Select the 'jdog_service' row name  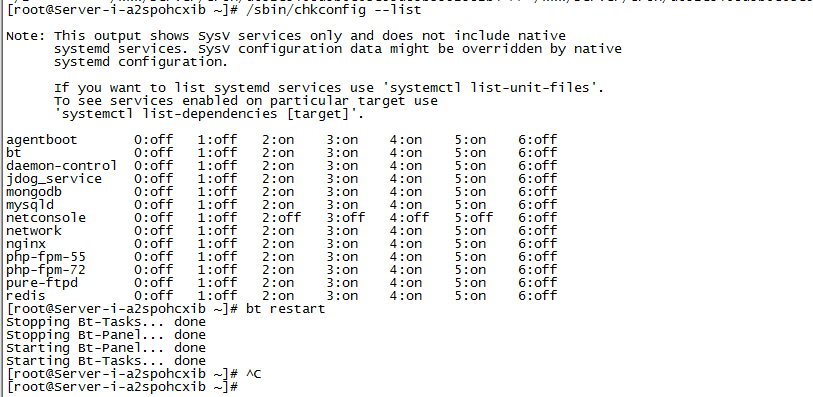pyautogui.click(x=54, y=179)
